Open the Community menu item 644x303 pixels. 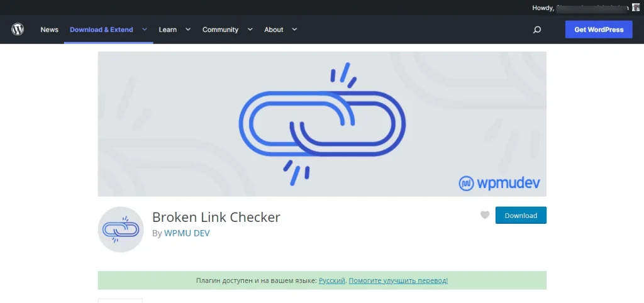[220, 30]
